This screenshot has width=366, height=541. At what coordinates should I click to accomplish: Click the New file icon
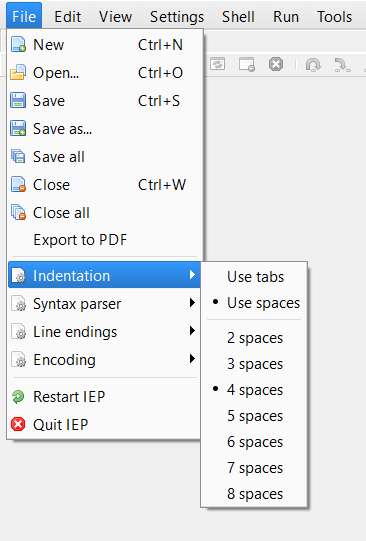[x=18, y=45]
